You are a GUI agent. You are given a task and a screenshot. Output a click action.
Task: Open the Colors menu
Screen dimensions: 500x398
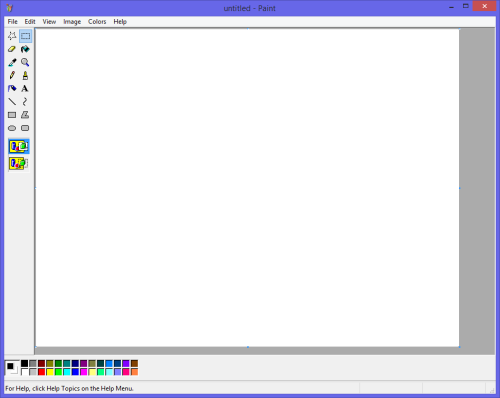pyautogui.click(x=97, y=22)
